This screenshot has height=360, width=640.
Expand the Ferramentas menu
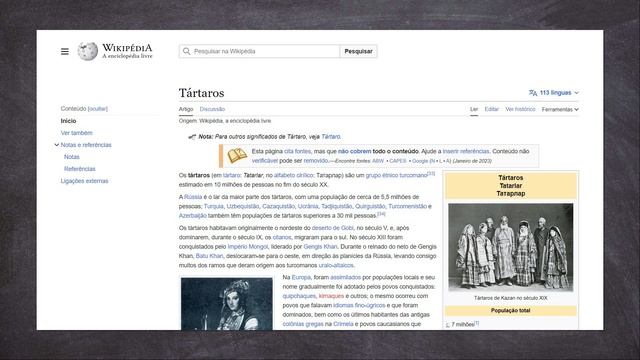tap(560, 109)
